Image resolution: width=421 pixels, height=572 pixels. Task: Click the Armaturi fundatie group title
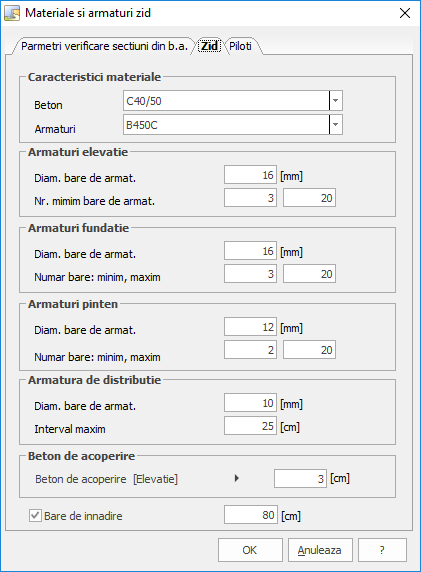[78, 228]
